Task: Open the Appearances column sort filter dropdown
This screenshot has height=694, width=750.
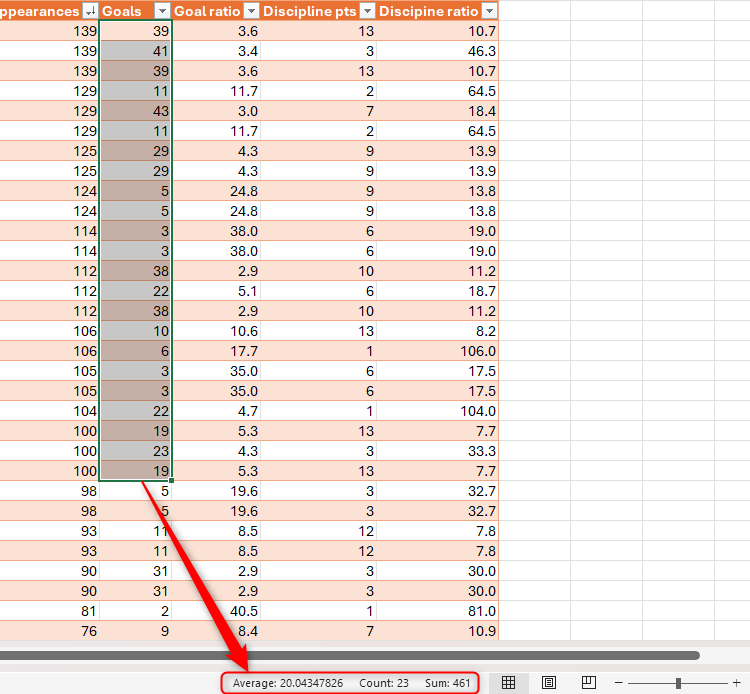Action: [90, 11]
